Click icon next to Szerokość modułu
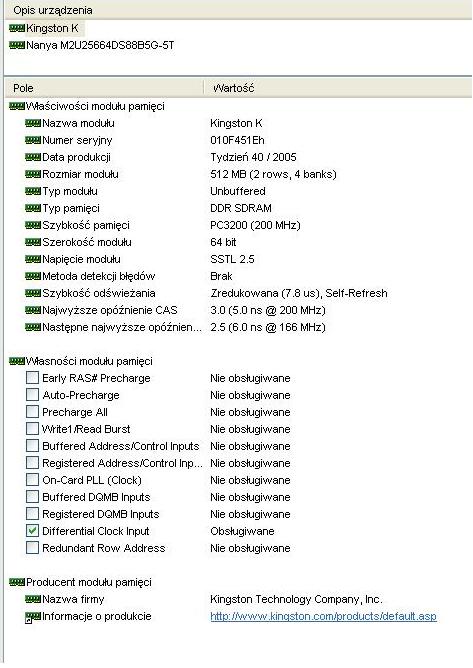The height and width of the screenshot is (668, 473). (33, 242)
